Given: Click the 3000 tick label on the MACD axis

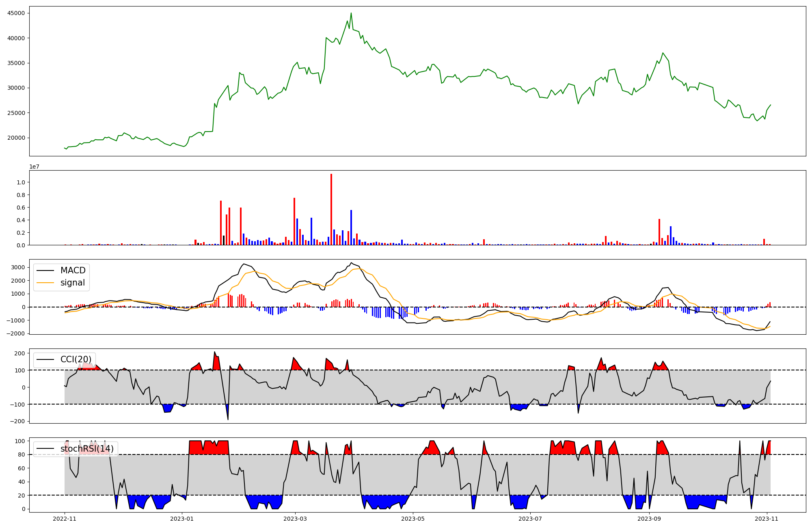Looking at the screenshot, I should point(18,267).
